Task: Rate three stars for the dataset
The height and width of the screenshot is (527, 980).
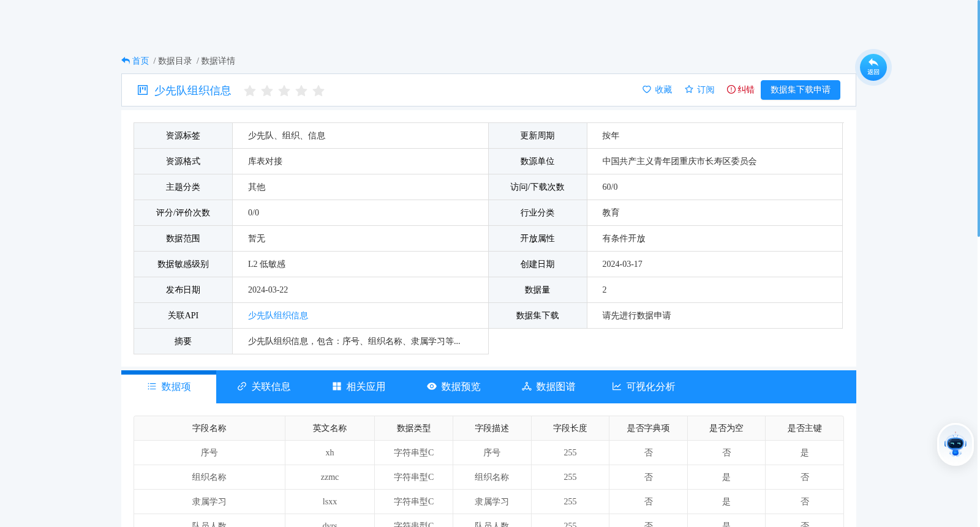Action: (284, 91)
